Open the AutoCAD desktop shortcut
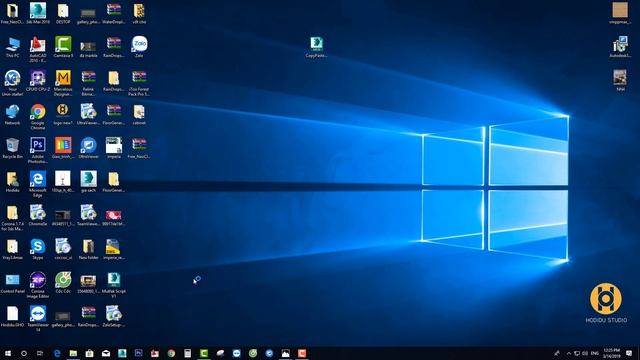The width and height of the screenshot is (640, 360). pos(38,49)
